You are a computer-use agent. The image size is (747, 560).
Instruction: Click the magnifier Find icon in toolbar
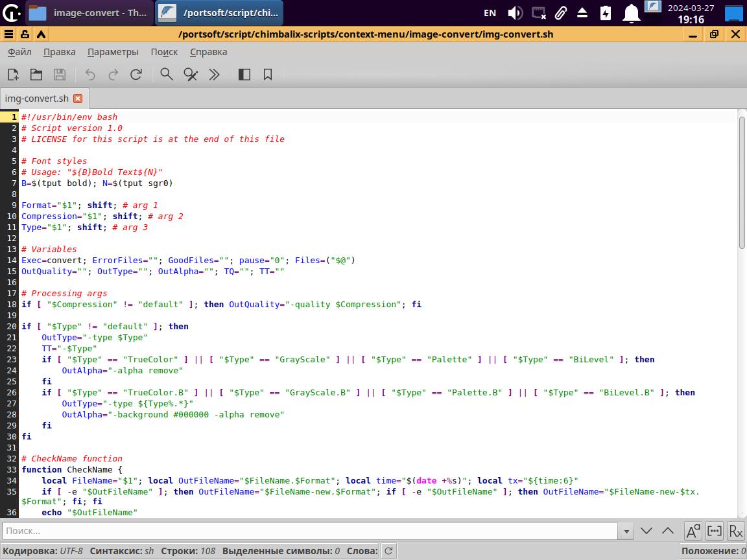pyautogui.click(x=167, y=75)
